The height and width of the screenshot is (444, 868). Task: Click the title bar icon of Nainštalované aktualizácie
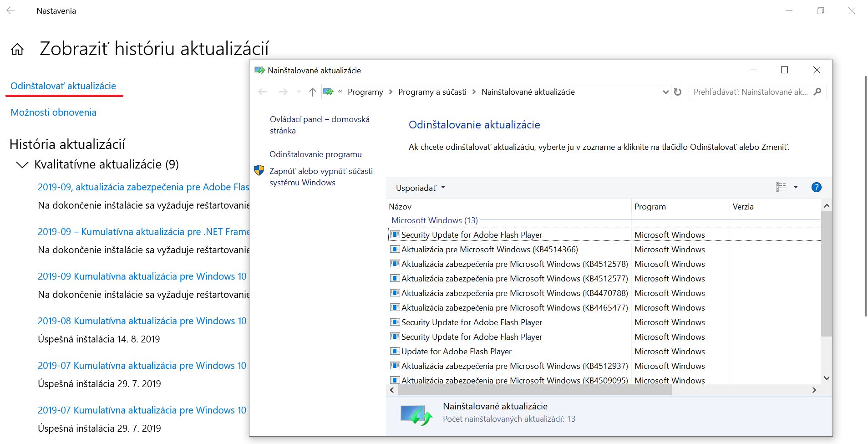pos(259,71)
